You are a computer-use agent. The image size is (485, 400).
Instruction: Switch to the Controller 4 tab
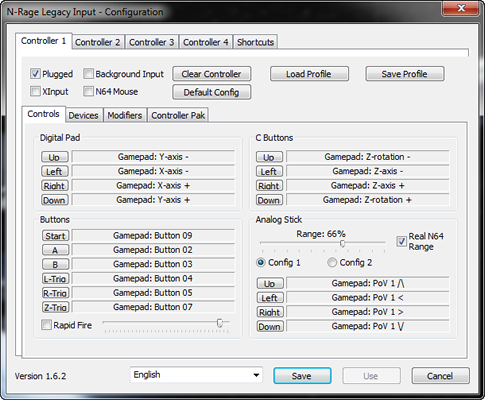point(206,42)
